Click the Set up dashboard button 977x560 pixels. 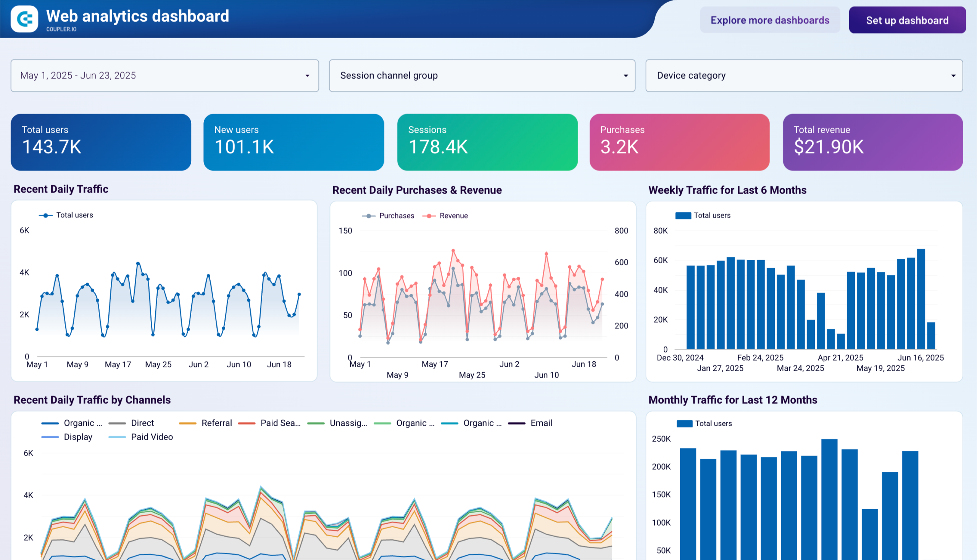(907, 20)
